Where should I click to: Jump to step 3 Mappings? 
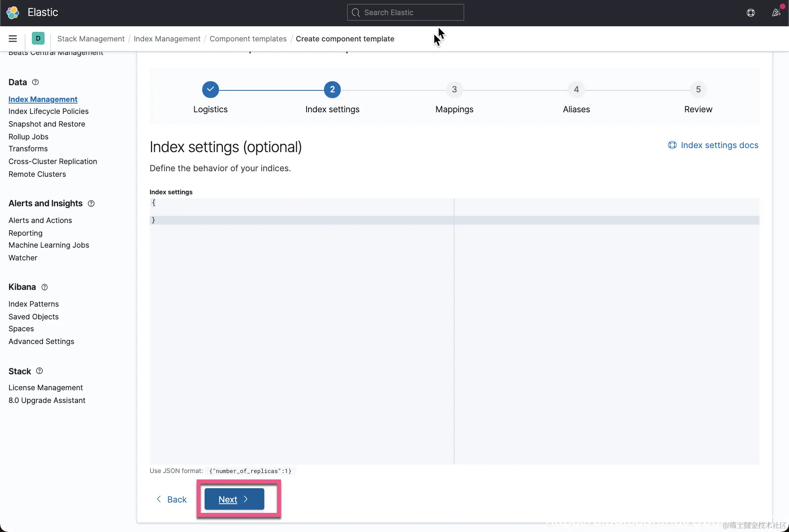click(x=454, y=90)
